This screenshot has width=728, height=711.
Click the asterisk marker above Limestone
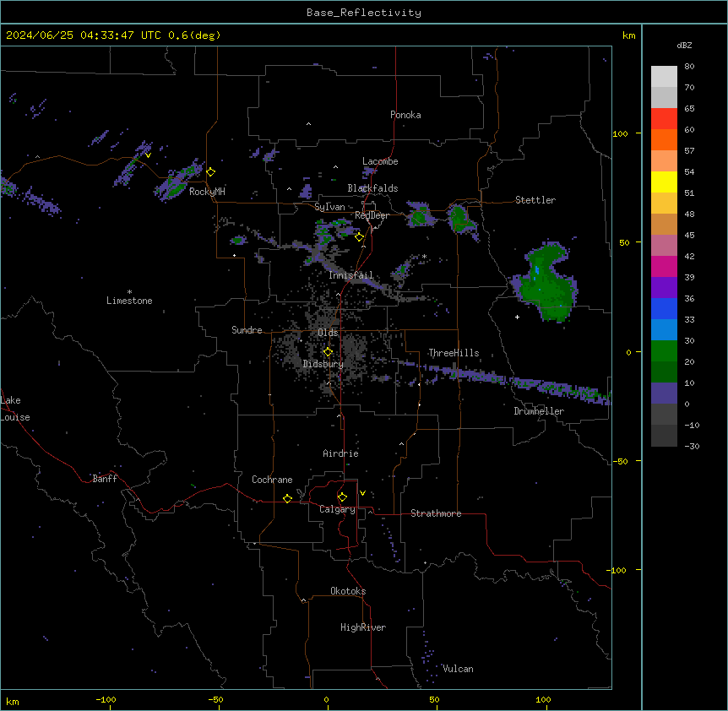tap(129, 292)
